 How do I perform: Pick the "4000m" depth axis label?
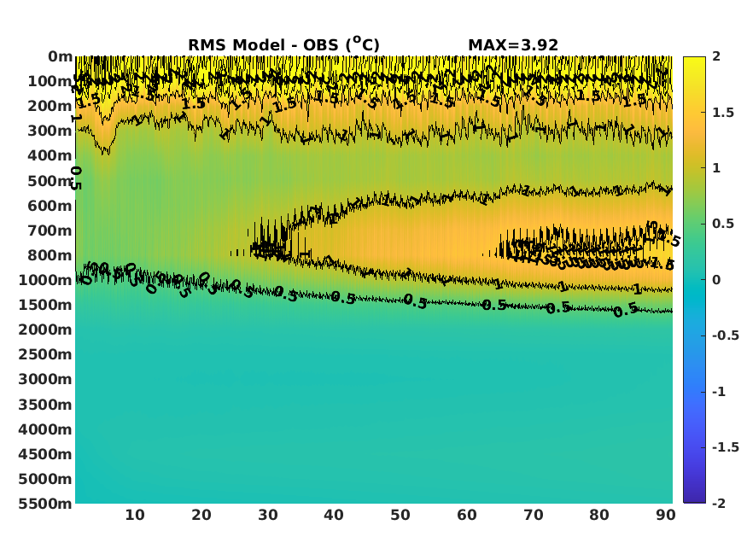[45, 429]
